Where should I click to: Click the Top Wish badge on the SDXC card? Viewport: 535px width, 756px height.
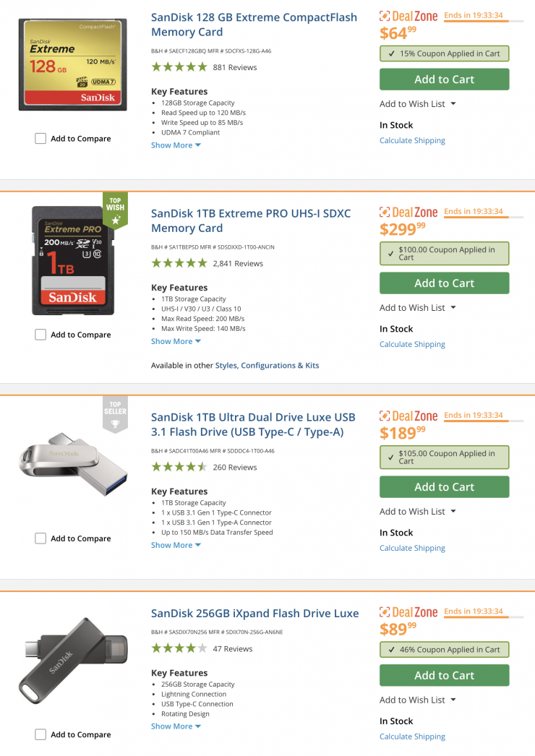116,210
